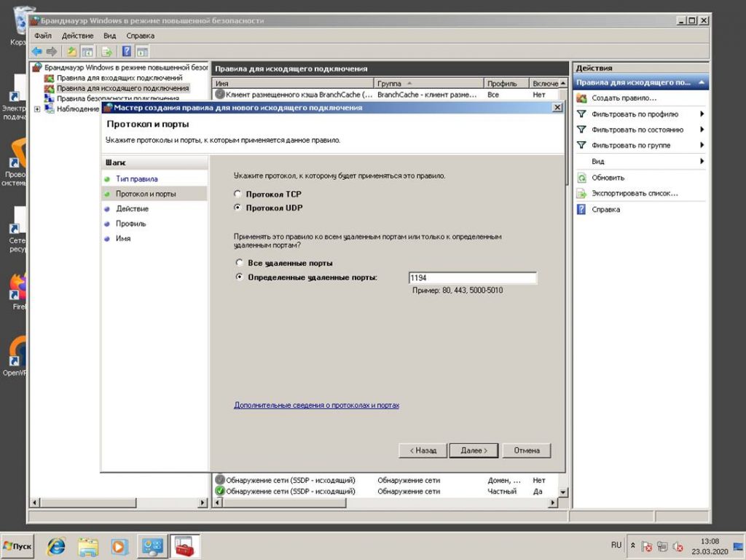Click the Фильтровать по группе funnel icon
746x560 pixels.
581,145
